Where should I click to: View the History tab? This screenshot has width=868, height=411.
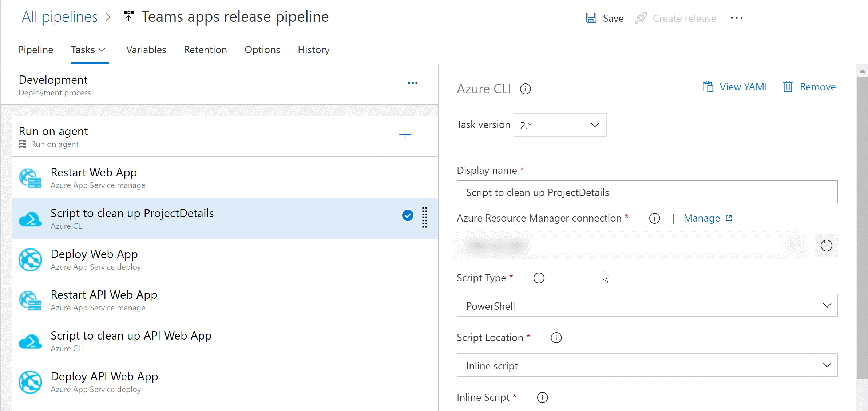coord(313,50)
